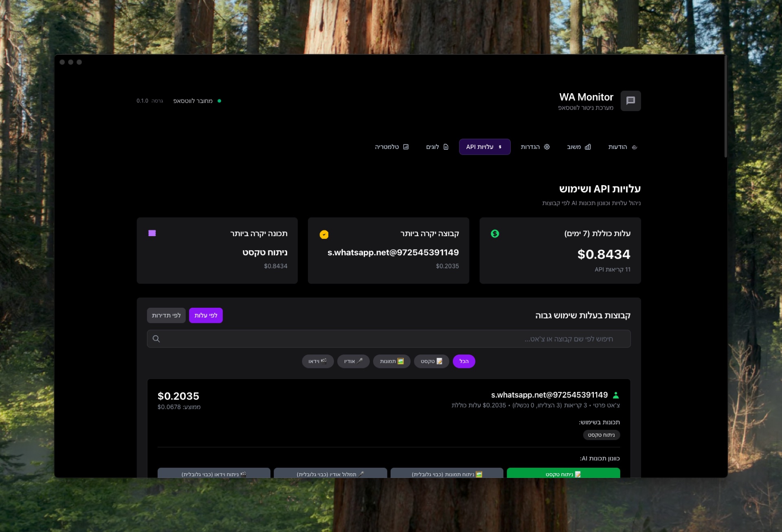The width and height of the screenshot is (782, 532).
Task: Sort groups by frequency (לפי תדירות)
Action: coord(166,315)
